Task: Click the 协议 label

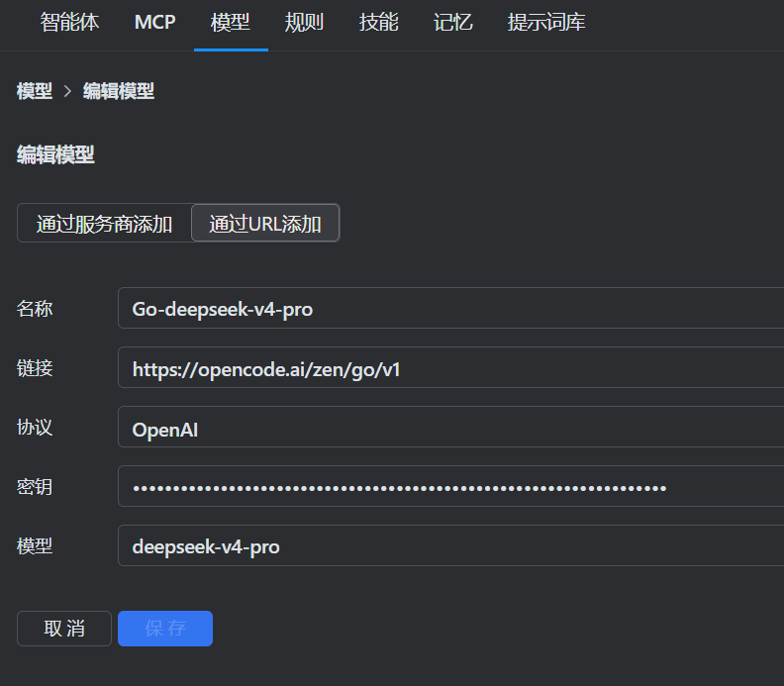Action: [35, 428]
